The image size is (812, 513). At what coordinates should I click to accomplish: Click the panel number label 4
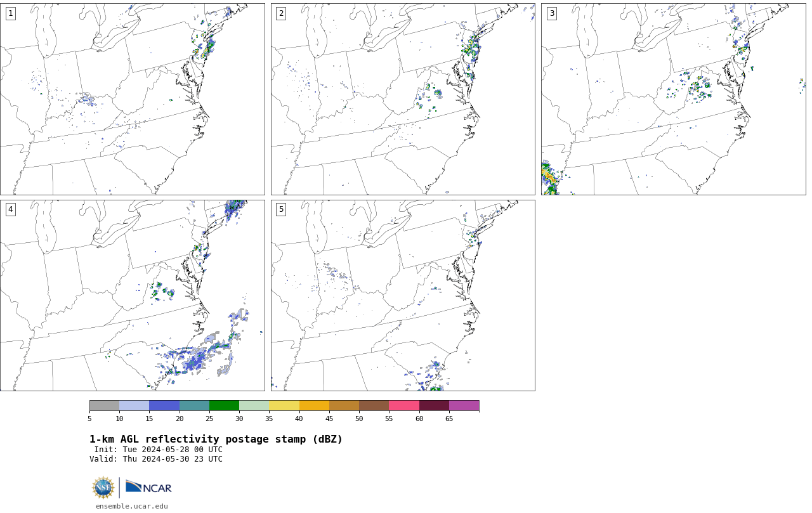tap(10, 209)
